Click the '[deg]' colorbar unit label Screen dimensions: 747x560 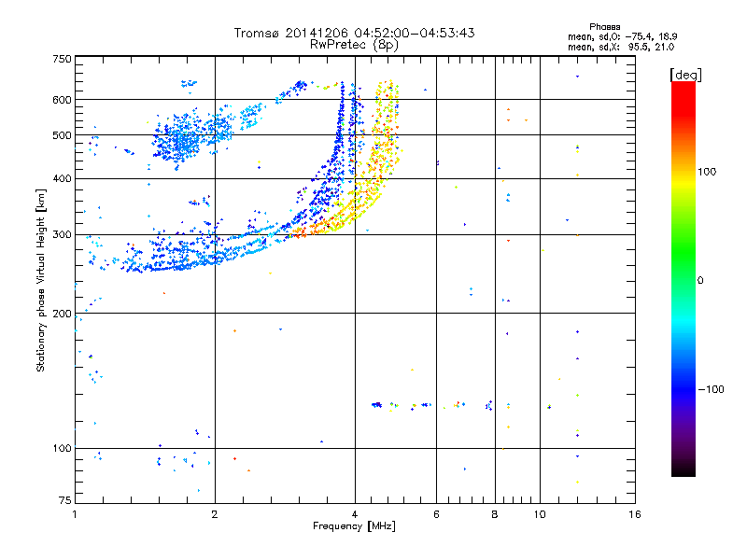[685, 75]
